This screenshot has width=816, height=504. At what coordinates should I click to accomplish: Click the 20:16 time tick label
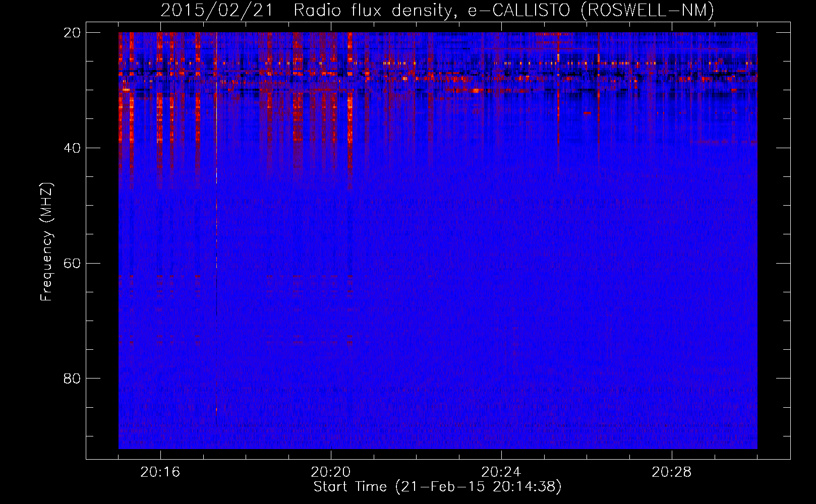coord(160,472)
